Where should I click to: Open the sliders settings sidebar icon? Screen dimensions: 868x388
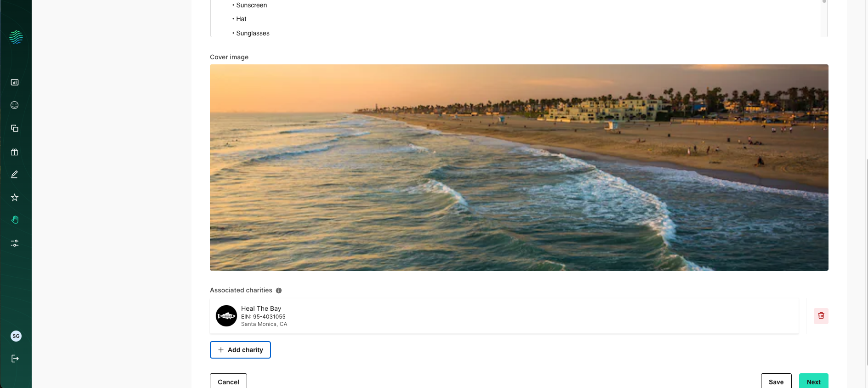click(x=15, y=243)
